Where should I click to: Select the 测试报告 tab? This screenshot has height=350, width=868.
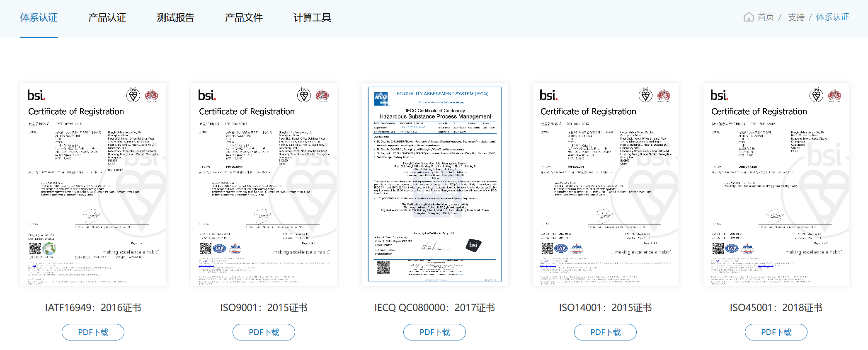pos(175,17)
